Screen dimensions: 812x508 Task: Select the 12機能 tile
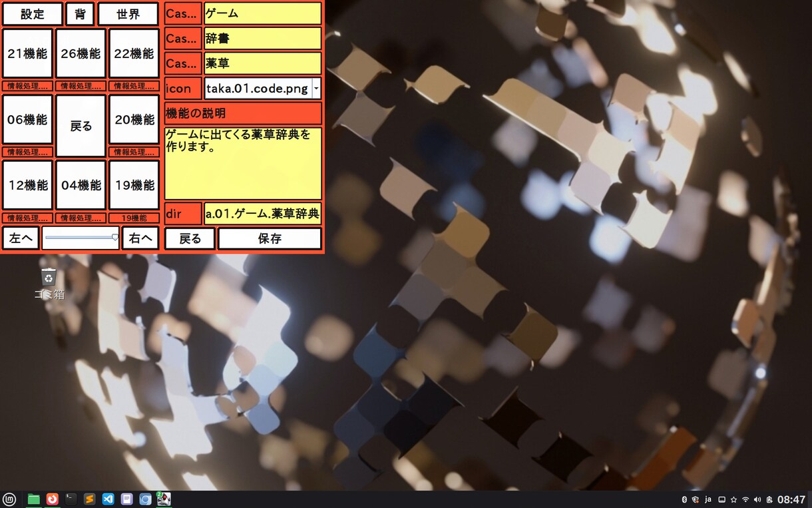pyautogui.click(x=27, y=186)
